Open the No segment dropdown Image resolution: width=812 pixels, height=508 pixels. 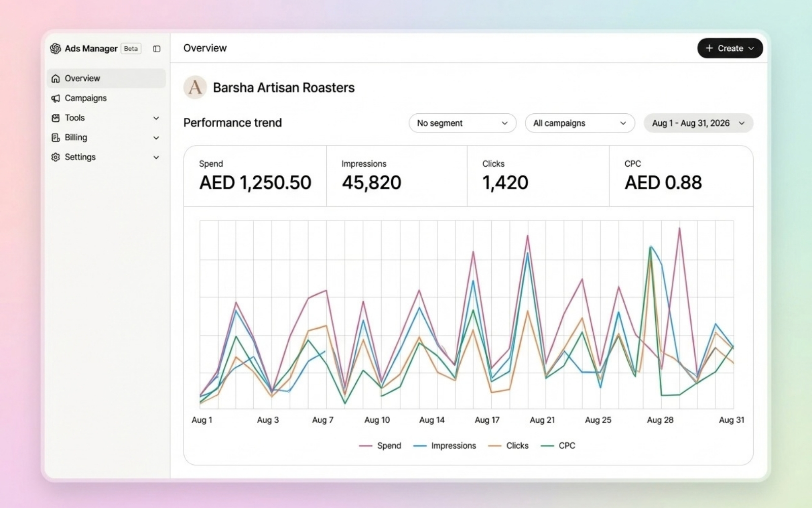click(x=462, y=123)
